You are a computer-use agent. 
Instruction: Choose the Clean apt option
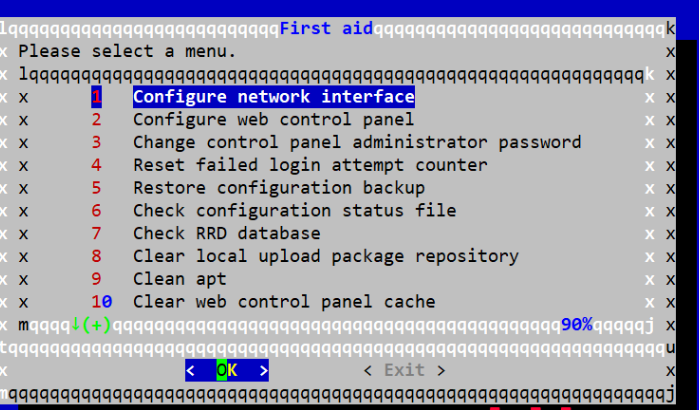[180, 279]
